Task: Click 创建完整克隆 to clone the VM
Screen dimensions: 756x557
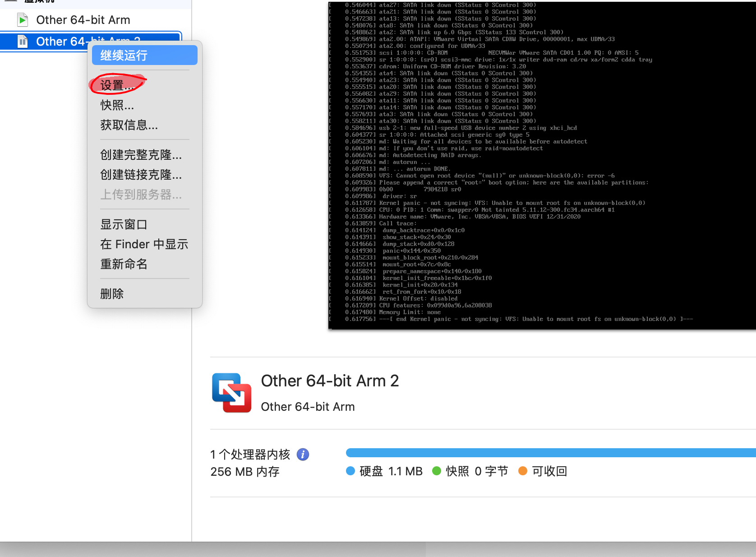Action: 141,155
